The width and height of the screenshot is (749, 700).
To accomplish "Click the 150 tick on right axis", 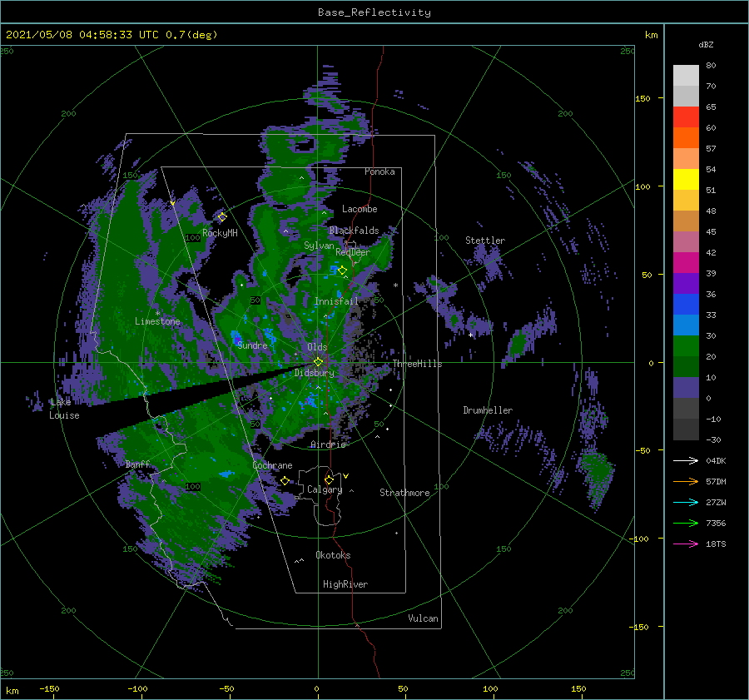I will point(642,98).
